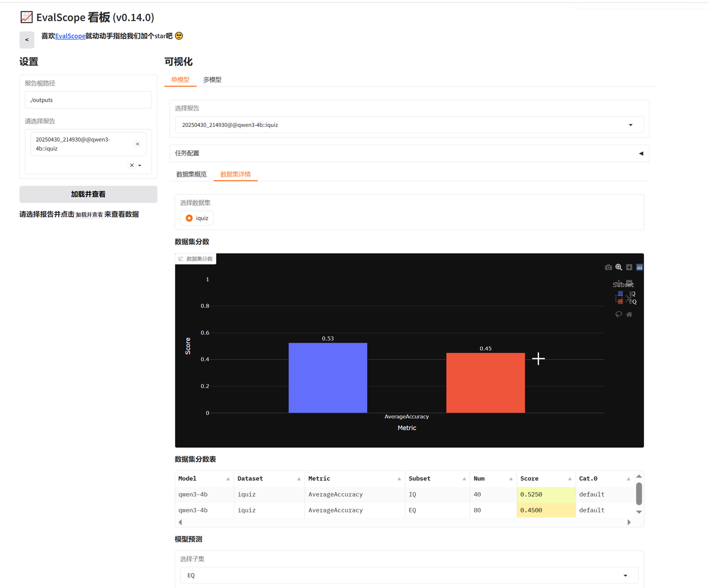Hide the IQ subset in the legend

(633, 294)
